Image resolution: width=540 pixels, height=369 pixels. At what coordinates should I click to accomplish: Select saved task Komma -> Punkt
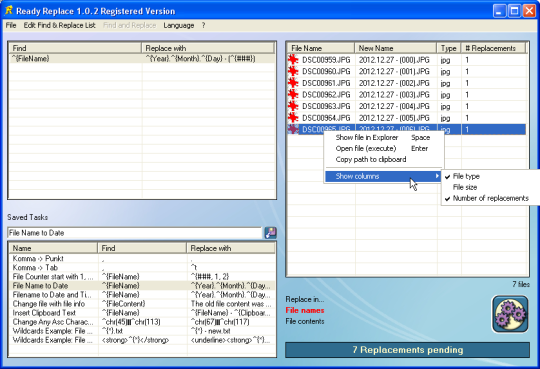[142, 258]
